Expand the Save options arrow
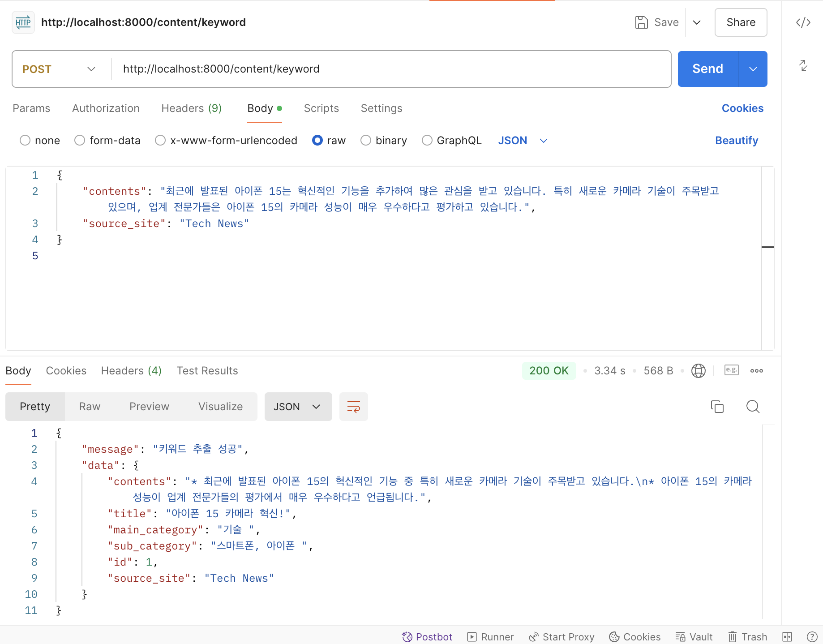The width and height of the screenshot is (823, 644). [696, 22]
